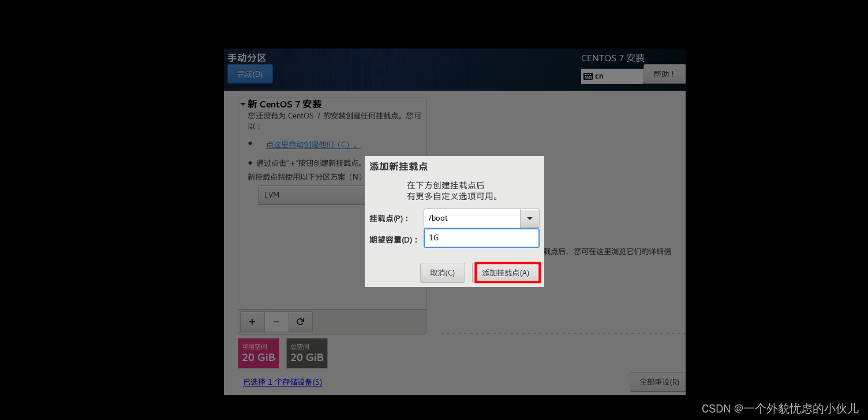Open the mount point dropdown arrow
Screen dimensions: 868x420
click(x=530, y=218)
